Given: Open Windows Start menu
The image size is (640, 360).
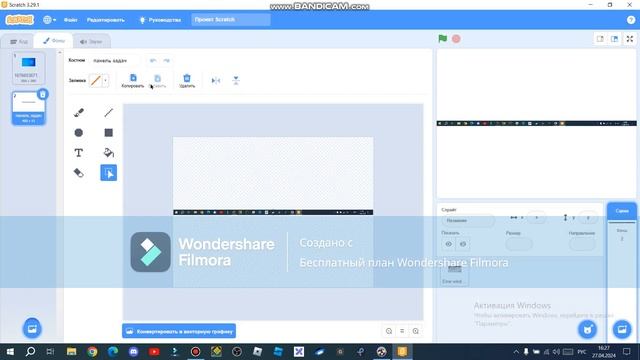Looking at the screenshot, I should tap(10, 351).
